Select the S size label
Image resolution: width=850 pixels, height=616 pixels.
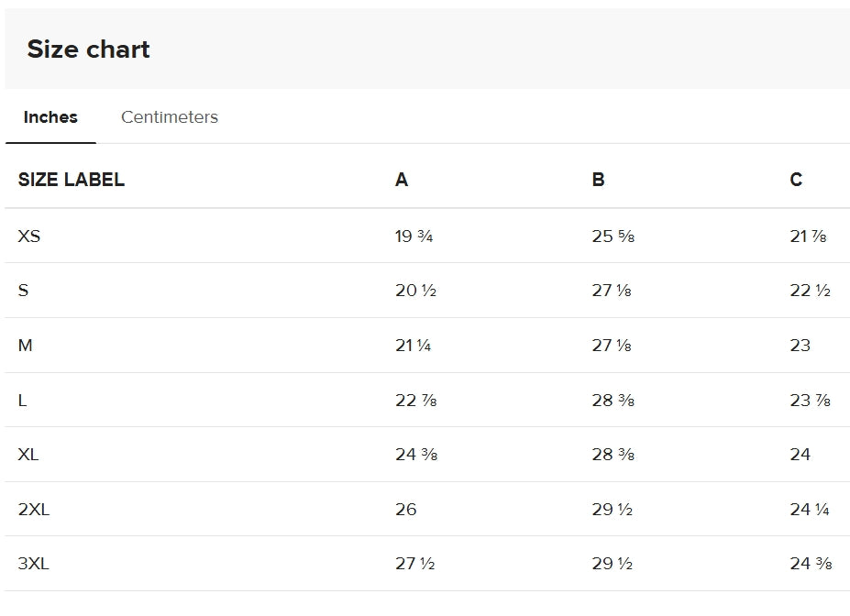click(x=23, y=291)
